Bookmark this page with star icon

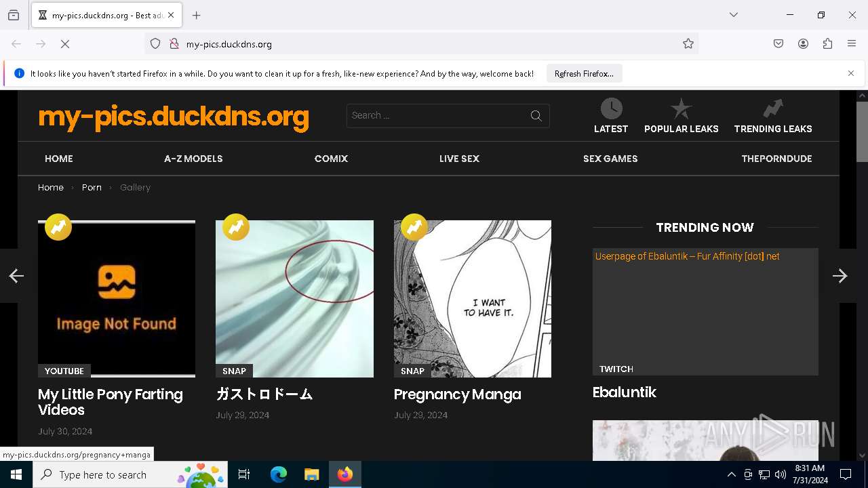pos(688,44)
